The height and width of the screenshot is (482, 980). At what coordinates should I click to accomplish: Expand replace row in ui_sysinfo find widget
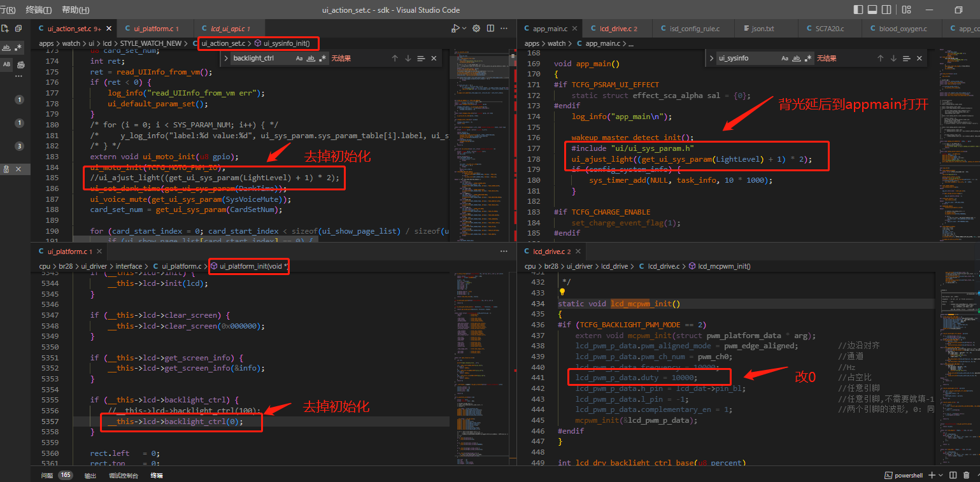[711, 58]
